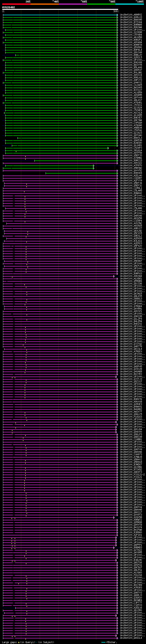Pick the UniRef100_B8BL20 hit
Viewport: 146px width, 644px height.
(x=131, y=55)
